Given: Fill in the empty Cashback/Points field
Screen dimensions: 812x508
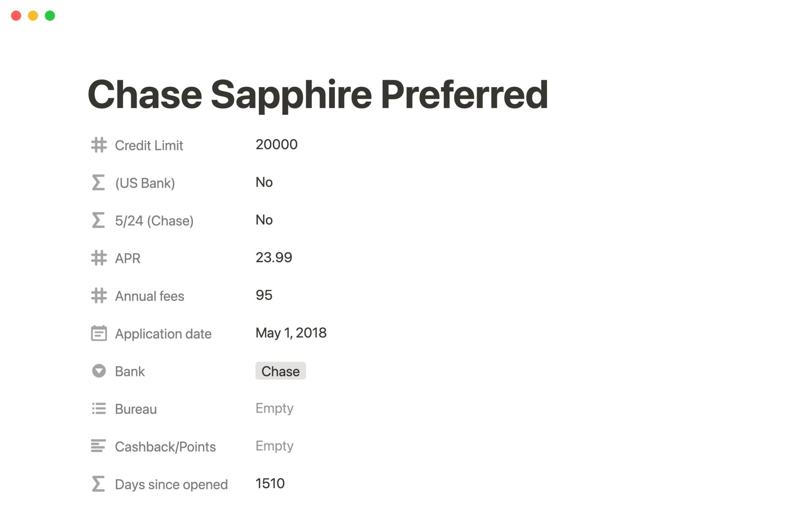Looking at the screenshot, I should point(274,446).
